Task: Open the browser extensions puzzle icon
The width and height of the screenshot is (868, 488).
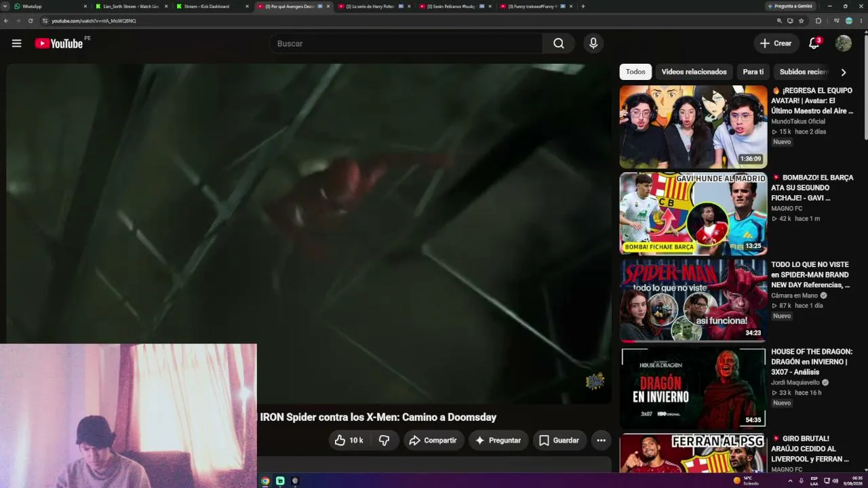Action: (818, 21)
